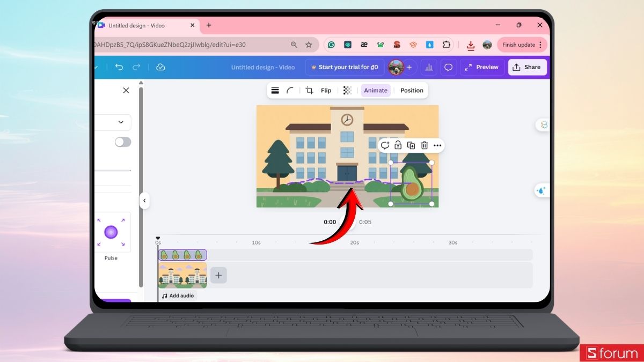Click the plus to add collaborators
Image resolution: width=644 pixels, height=362 pixels.
(409, 67)
